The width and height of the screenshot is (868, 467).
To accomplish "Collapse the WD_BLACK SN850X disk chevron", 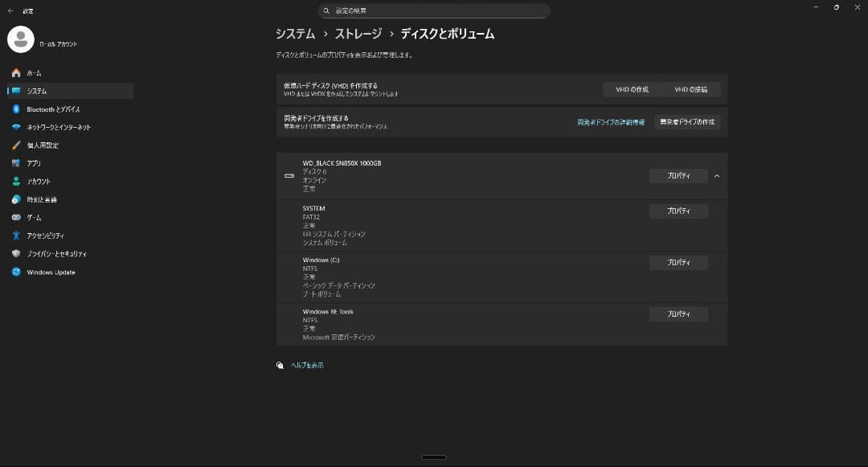I will click(717, 176).
